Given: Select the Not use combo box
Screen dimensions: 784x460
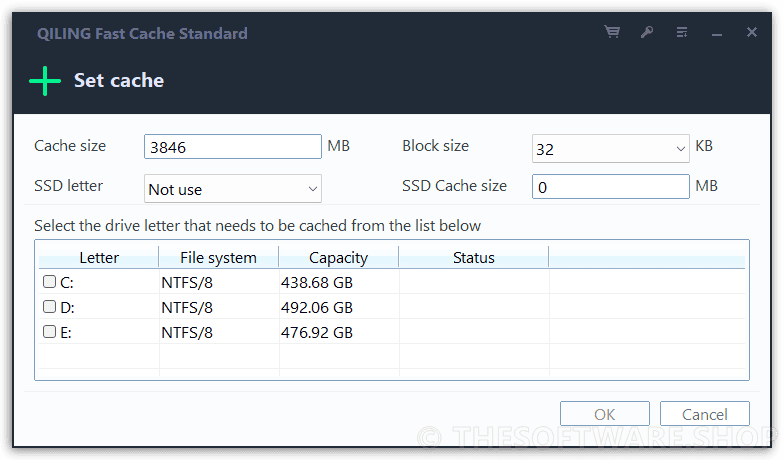Looking at the screenshot, I should tap(232, 188).
